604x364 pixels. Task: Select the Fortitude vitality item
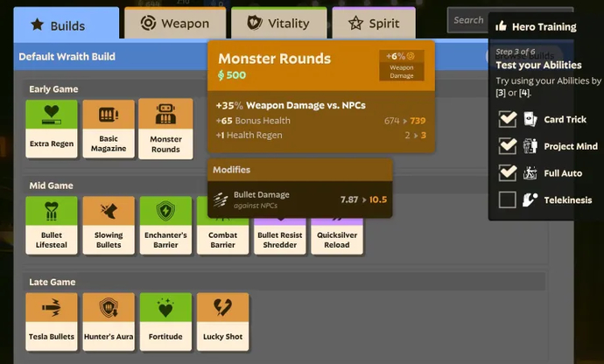tap(165, 321)
